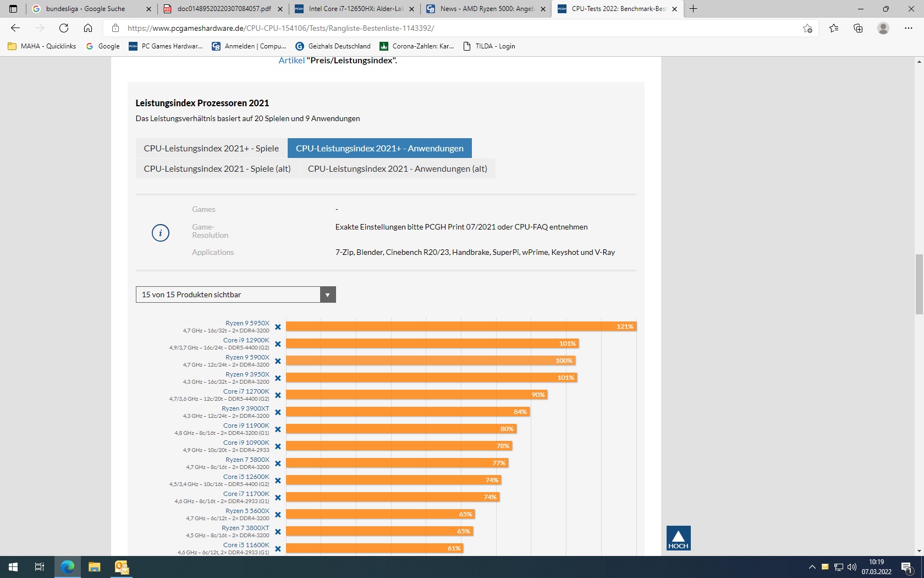This screenshot has height=578, width=924.
Task: Open Task View in the taskbar
Action: click(40, 567)
